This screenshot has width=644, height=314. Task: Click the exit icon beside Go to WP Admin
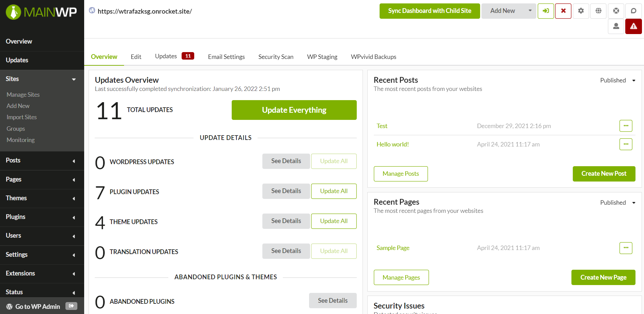[x=71, y=306]
